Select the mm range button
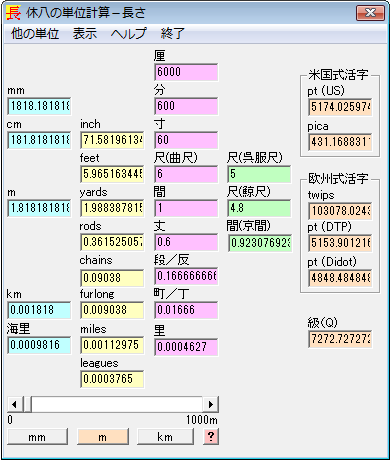391x461 pixels. (x=37, y=437)
